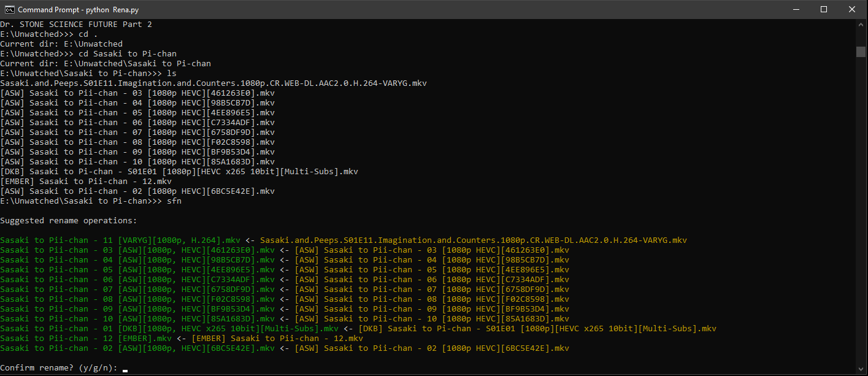
Task: Click green 'Sasaki to Pii-chan - 05 [ASW]' new name
Action: click(137, 270)
